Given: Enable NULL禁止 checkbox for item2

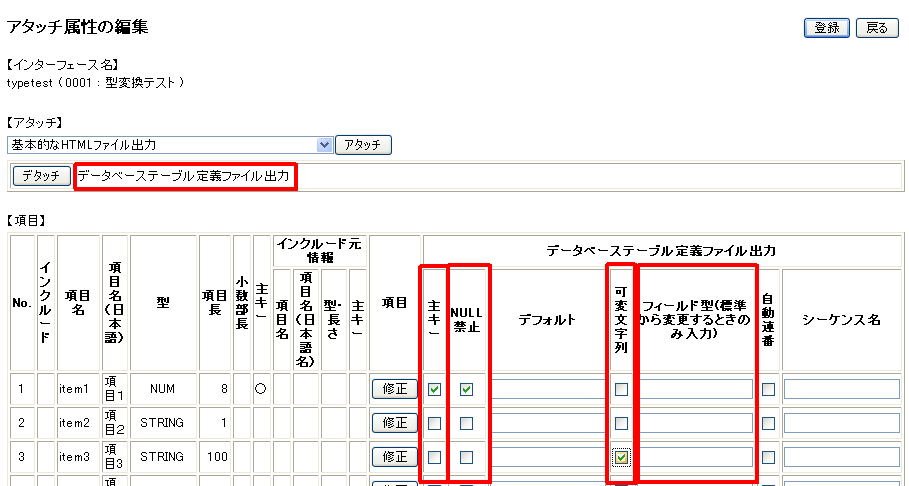Looking at the screenshot, I should point(466,423).
